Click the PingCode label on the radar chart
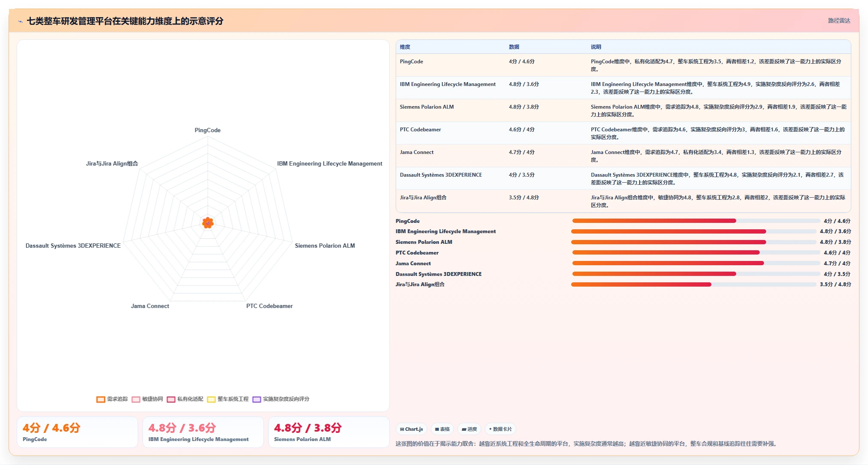 point(207,130)
